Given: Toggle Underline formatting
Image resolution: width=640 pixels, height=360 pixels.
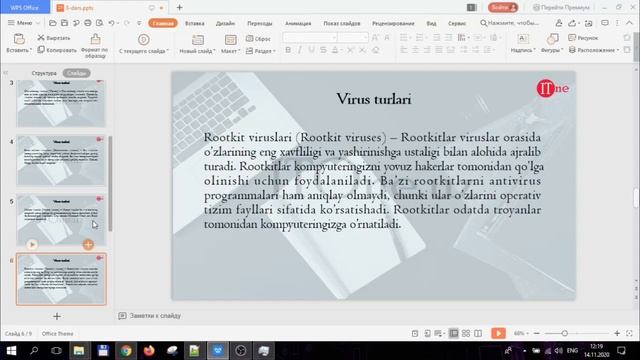Looking at the screenshot, I should 311,50.
